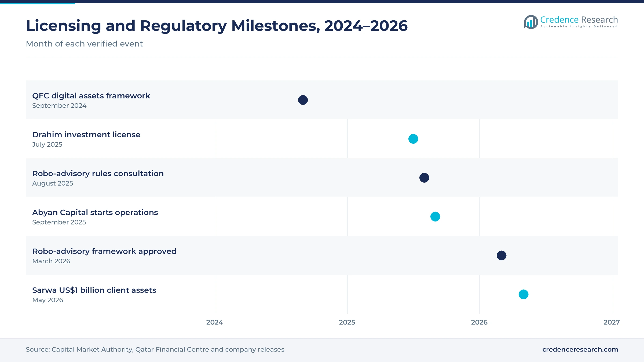Click the 2025 axis label

(x=347, y=322)
